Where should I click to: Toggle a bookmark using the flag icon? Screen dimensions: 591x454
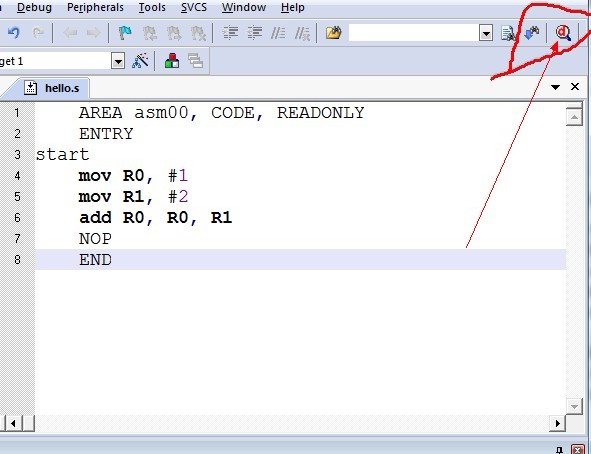pyautogui.click(x=125, y=33)
